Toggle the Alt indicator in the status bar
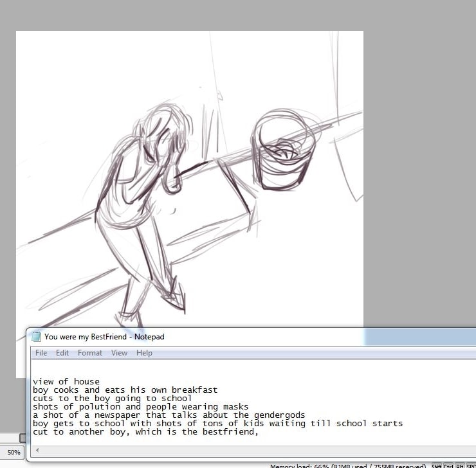This screenshot has height=468, width=476. click(x=460, y=466)
